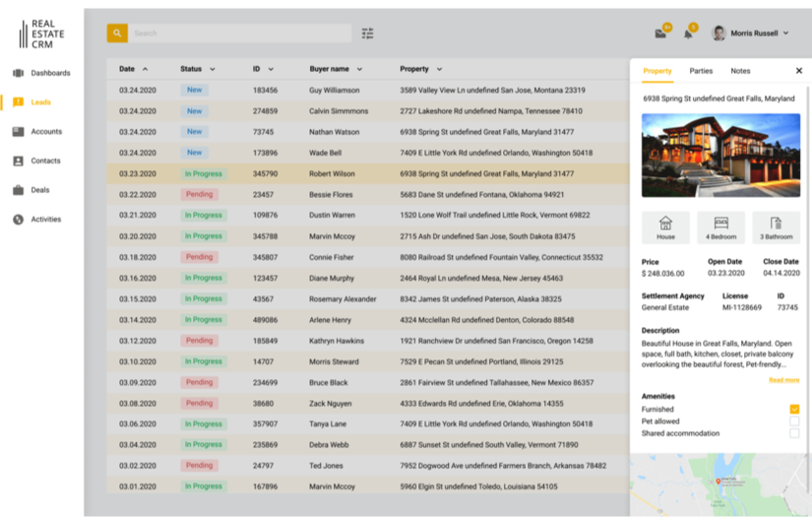
Task: Switch to the Property tab
Action: [657, 71]
